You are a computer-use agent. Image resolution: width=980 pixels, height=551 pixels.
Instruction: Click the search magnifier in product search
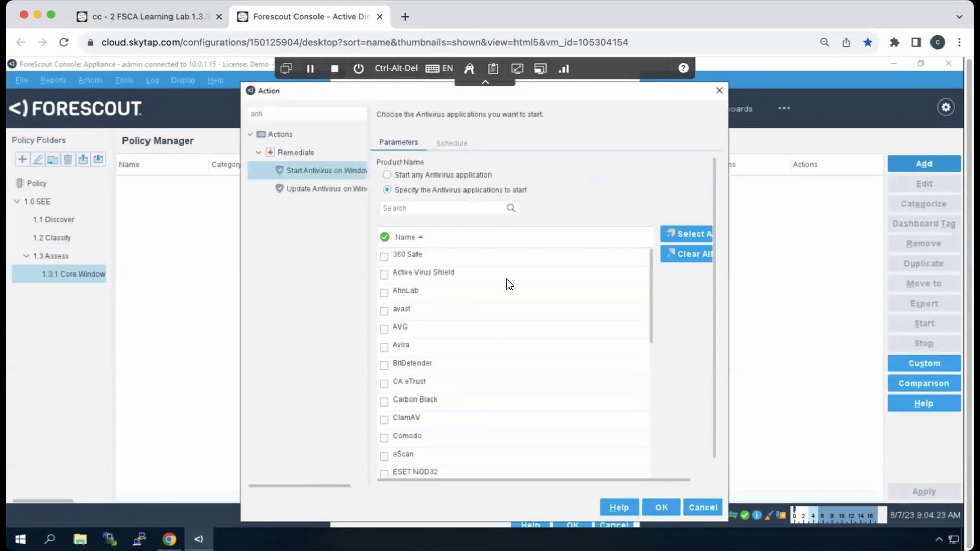511,208
